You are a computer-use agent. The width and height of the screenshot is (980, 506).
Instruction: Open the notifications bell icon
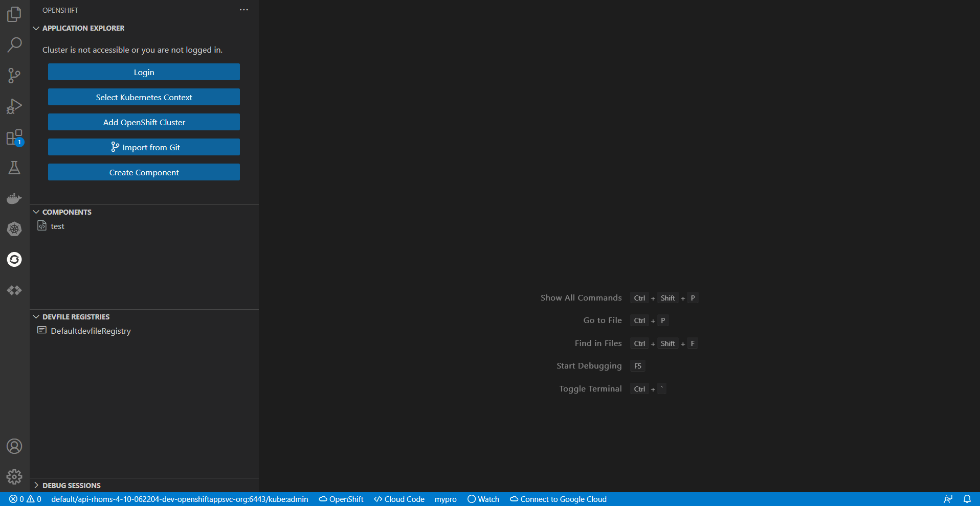[x=967, y=499]
